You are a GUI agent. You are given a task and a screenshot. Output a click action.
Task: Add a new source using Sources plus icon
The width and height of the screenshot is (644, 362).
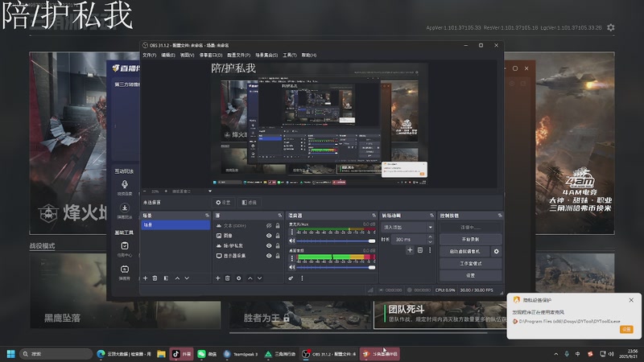(217, 278)
